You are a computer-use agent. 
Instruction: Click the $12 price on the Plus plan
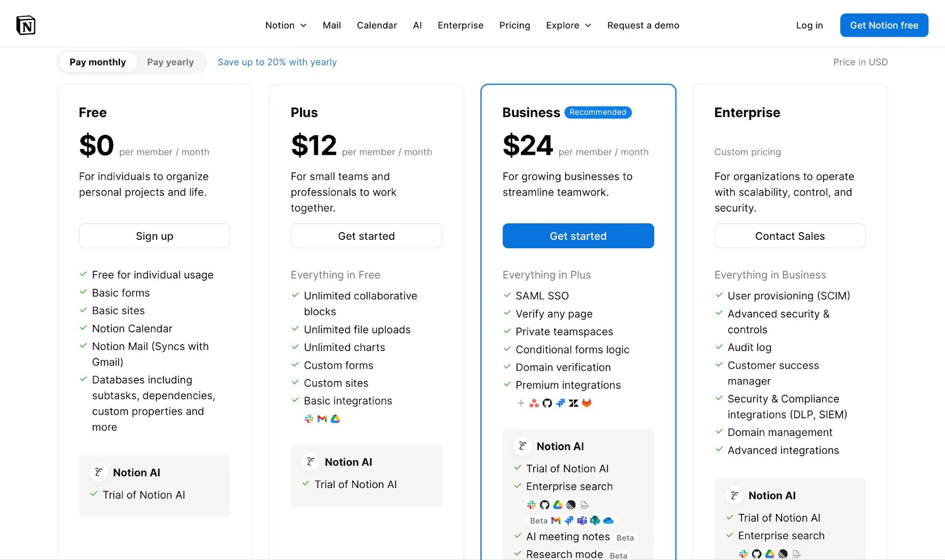point(314,145)
